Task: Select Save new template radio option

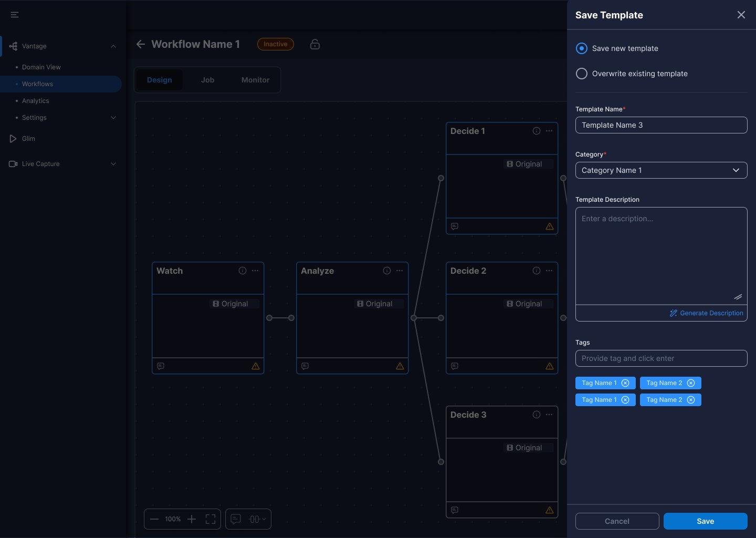Action: tap(582, 48)
